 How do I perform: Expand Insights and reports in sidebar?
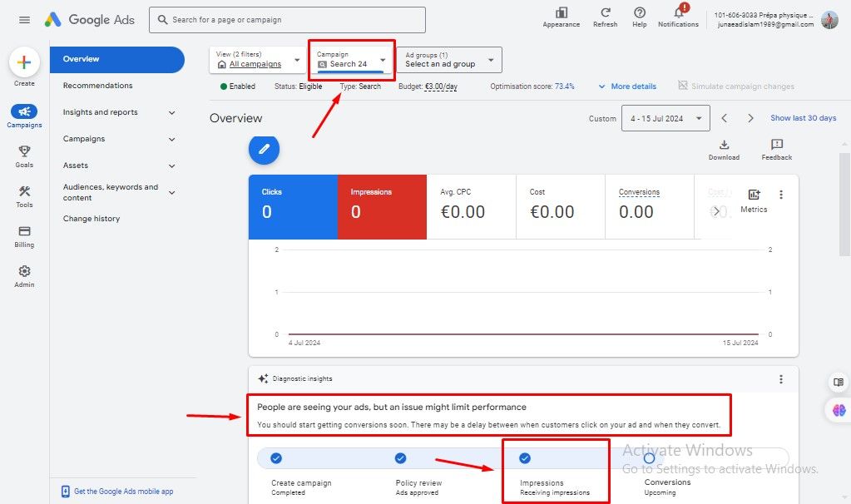point(119,112)
